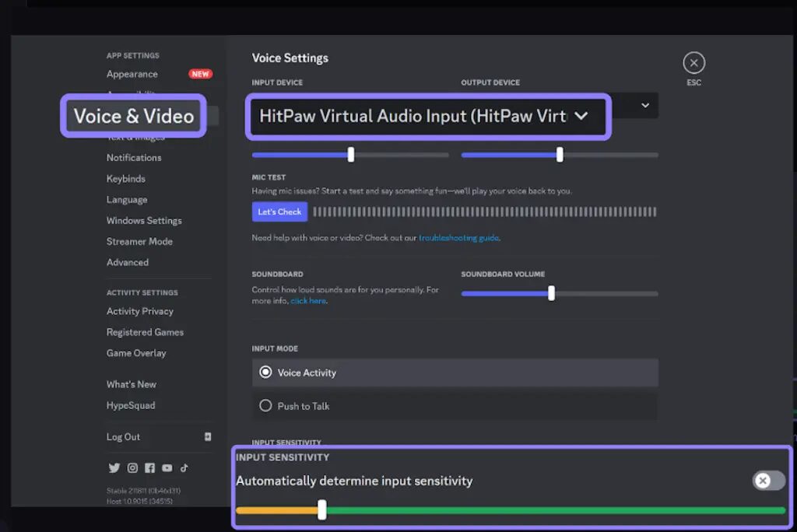Click the Facebook icon in sidebar
797x532 pixels.
(x=149, y=468)
